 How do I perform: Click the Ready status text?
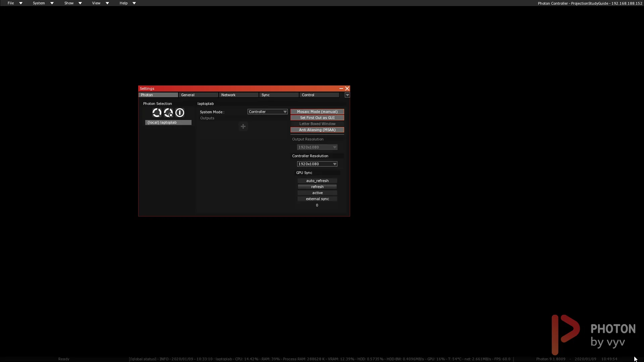[x=64, y=359]
